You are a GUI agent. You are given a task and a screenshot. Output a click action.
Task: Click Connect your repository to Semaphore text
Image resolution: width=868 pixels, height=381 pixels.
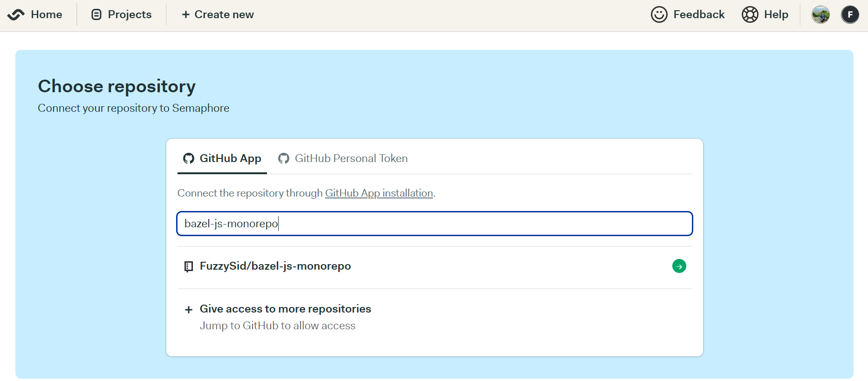click(x=133, y=108)
